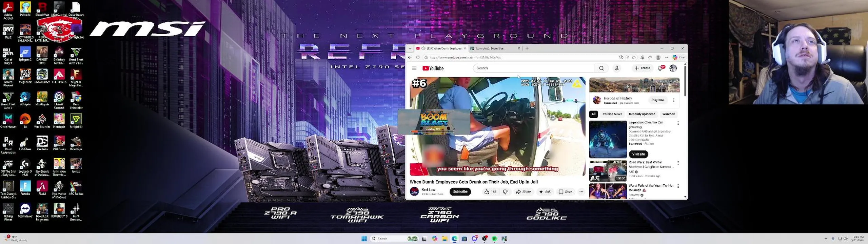868x244 pixels.
Task: Open the YouTube hamburger guide menu
Action: pyautogui.click(x=414, y=68)
